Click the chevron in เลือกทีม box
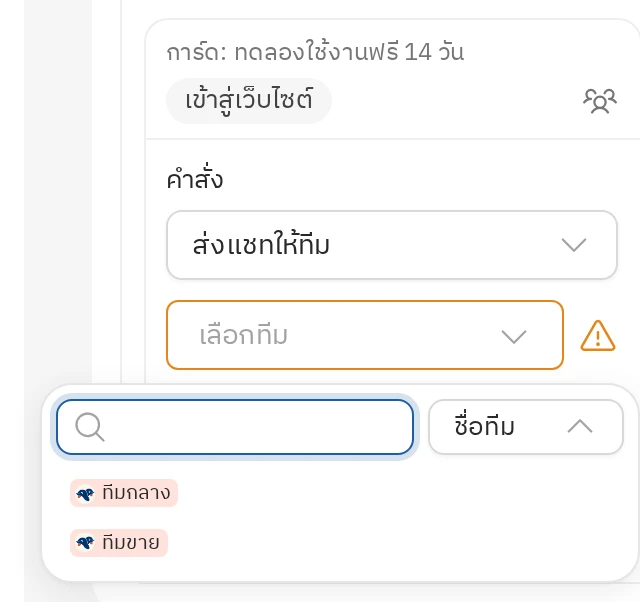This screenshot has width=640, height=602. pyautogui.click(x=513, y=336)
